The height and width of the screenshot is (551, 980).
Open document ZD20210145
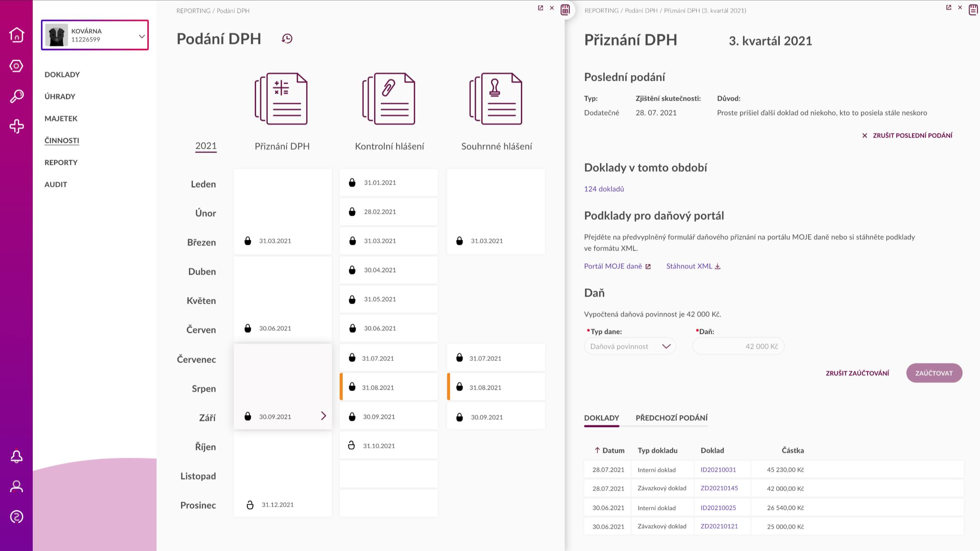point(719,488)
